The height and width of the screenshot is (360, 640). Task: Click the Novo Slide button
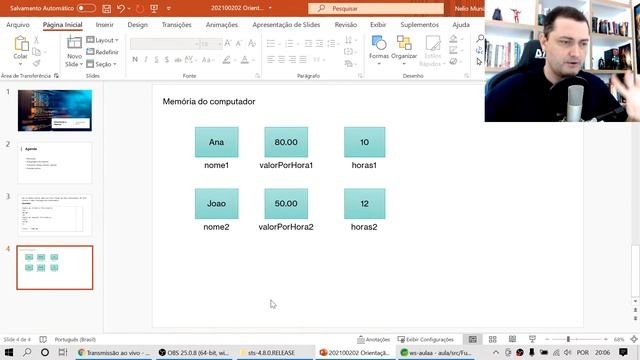pos(74,51)
